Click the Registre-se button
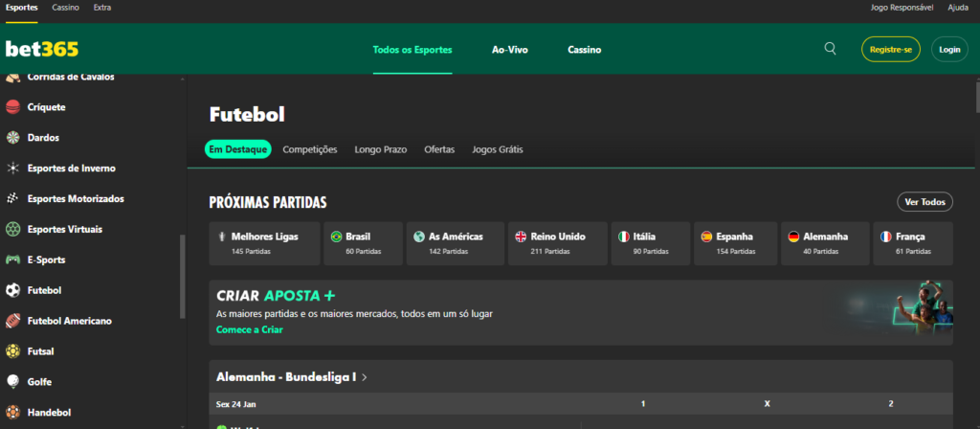 (891, 49)
